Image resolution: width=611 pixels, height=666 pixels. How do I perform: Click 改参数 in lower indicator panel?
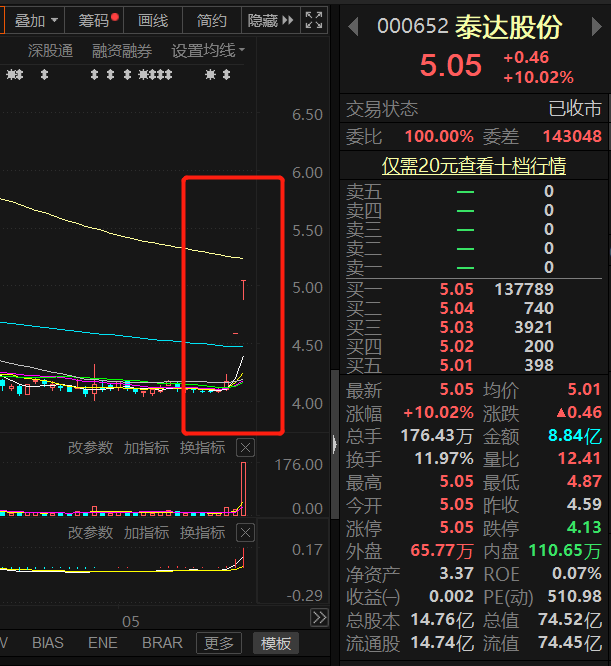[x=90, y=533]
